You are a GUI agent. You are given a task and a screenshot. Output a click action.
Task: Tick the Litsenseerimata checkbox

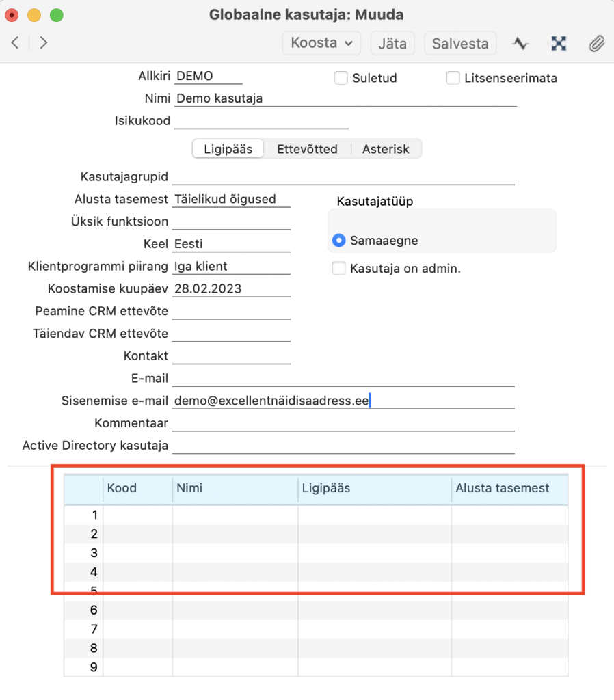(x=453, y=78)
